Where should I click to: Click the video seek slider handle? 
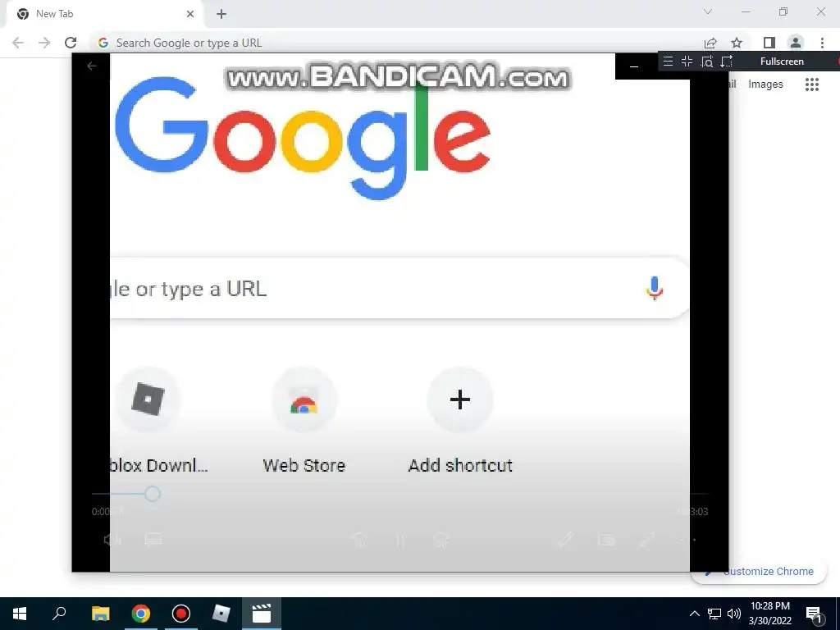pyautogui.click(x=153, y=494)
